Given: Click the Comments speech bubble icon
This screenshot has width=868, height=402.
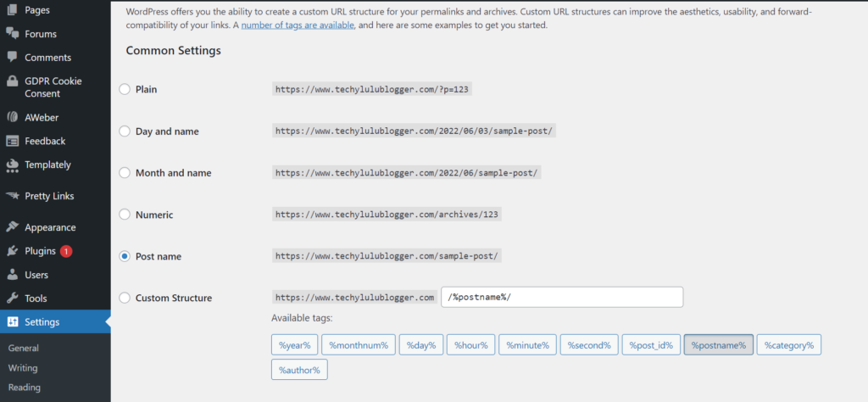Looking at the screenshot, I should [x=12, y=58].
